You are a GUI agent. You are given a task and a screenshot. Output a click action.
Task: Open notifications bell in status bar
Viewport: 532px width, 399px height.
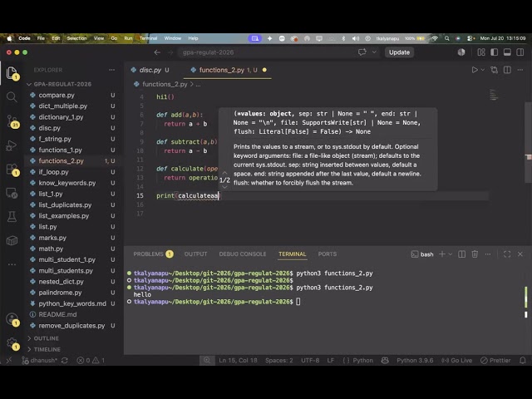(523, 360)
